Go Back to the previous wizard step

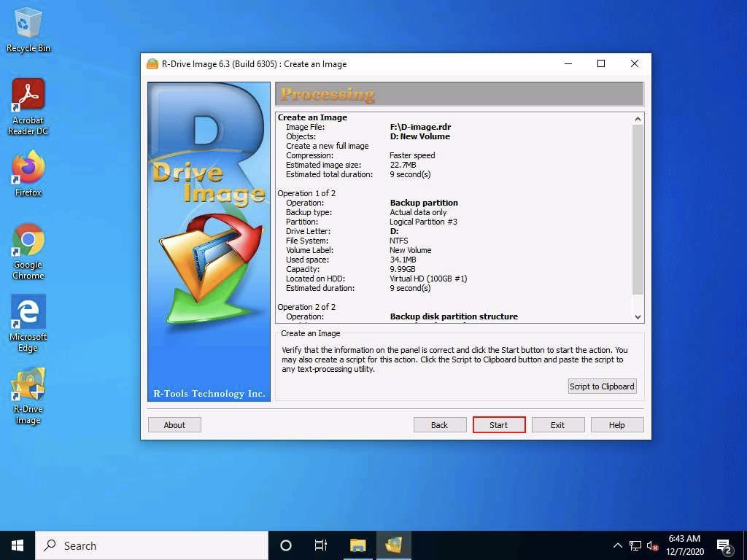click(440, 425)
